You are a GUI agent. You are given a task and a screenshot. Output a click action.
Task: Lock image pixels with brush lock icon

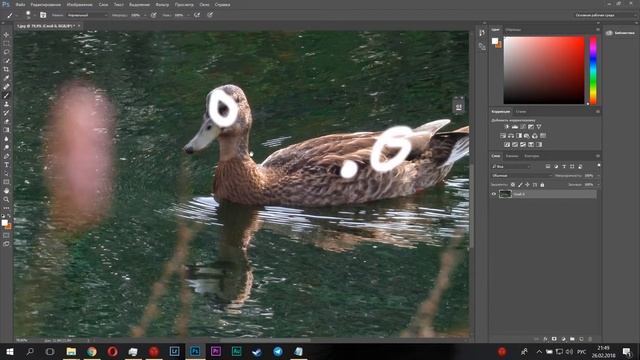520,185
